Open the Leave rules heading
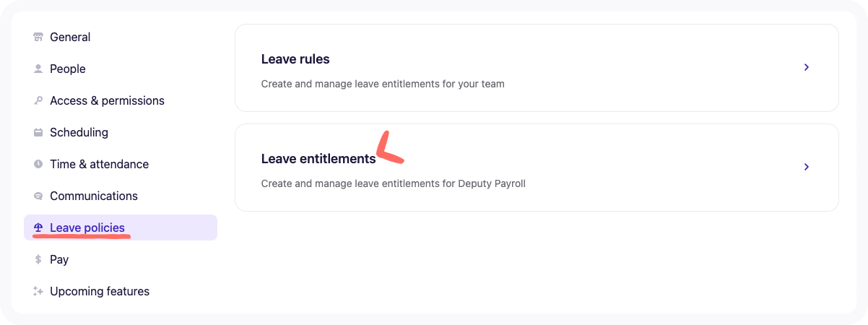 [x=295, y=59]
